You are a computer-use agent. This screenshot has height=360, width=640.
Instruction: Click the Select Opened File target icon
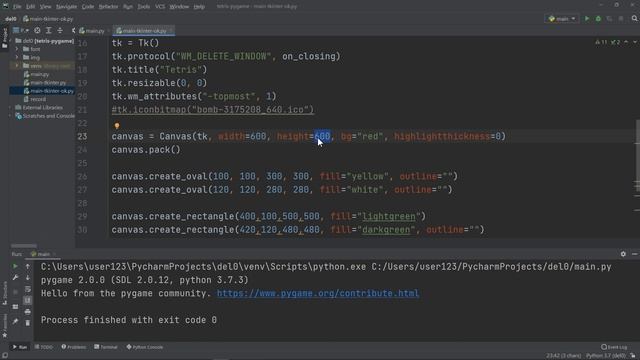pyautogui.click(x=37, y=31)
